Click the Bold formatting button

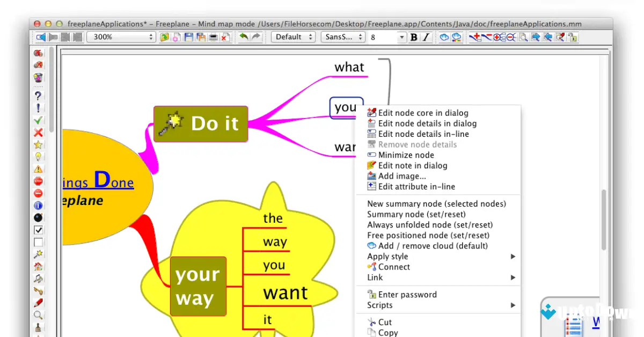point(414,37)
